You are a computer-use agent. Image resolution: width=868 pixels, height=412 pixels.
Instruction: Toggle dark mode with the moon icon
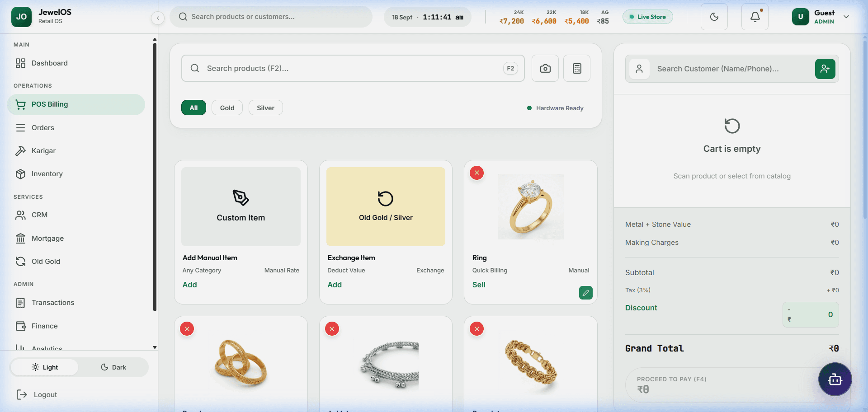coord(714,17)
